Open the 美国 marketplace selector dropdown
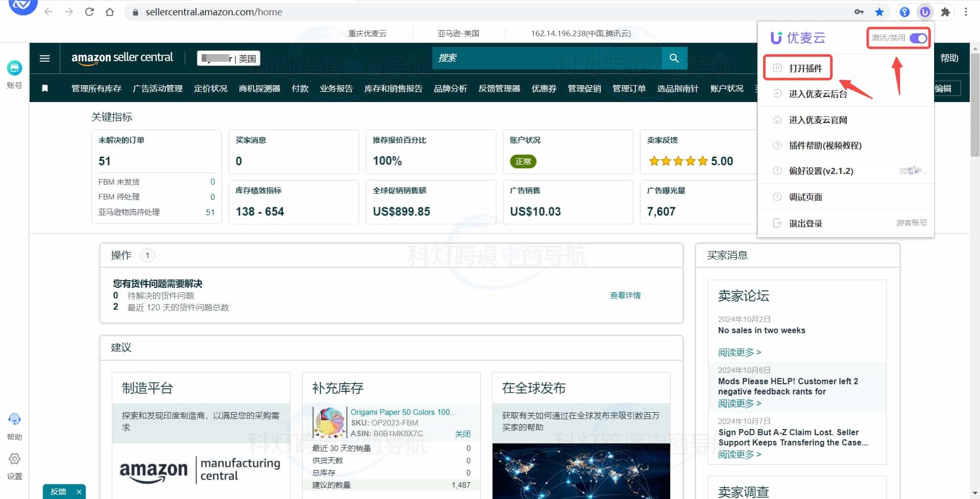The height and width of the screenshot is (499, 980). [x=228, y=58]
